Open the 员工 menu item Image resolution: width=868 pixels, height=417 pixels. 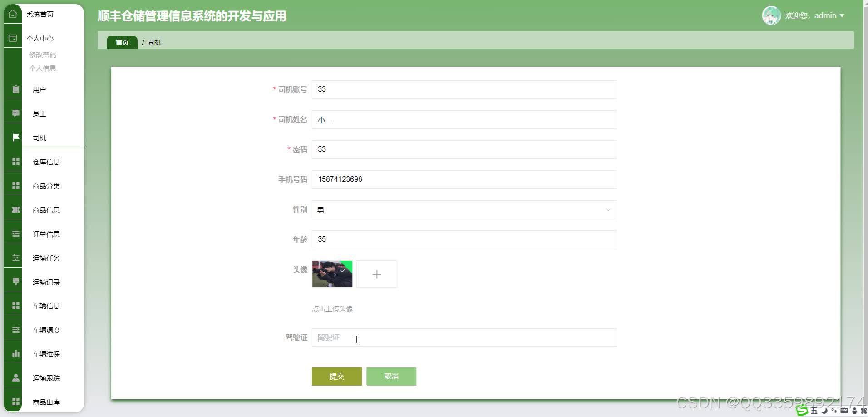[x=39, y=114]
